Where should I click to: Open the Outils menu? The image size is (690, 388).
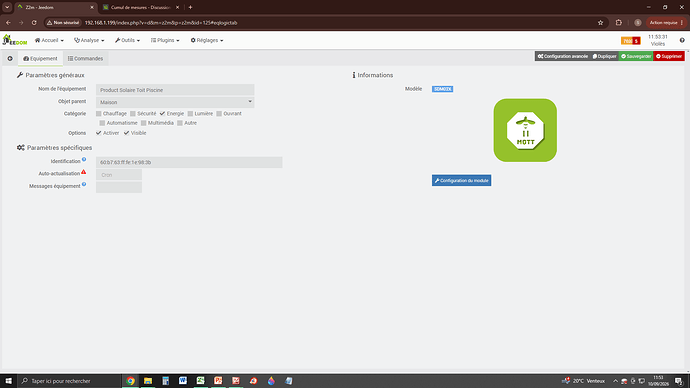(127, 40)
